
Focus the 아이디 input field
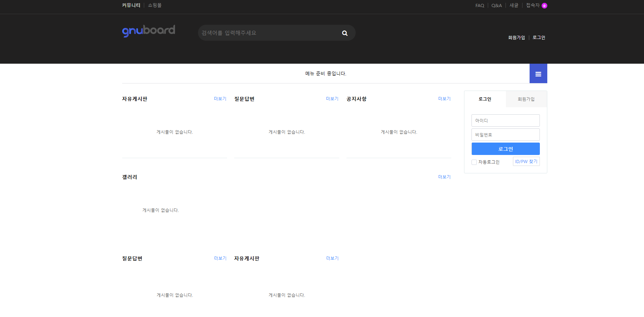(505, 120)
